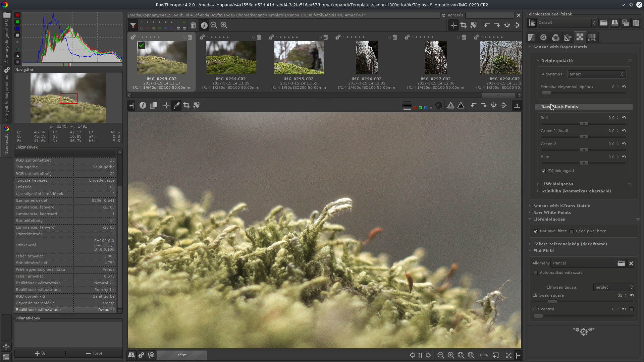
Task: Select the crop tool in editor toolbar
Action: 186,106
